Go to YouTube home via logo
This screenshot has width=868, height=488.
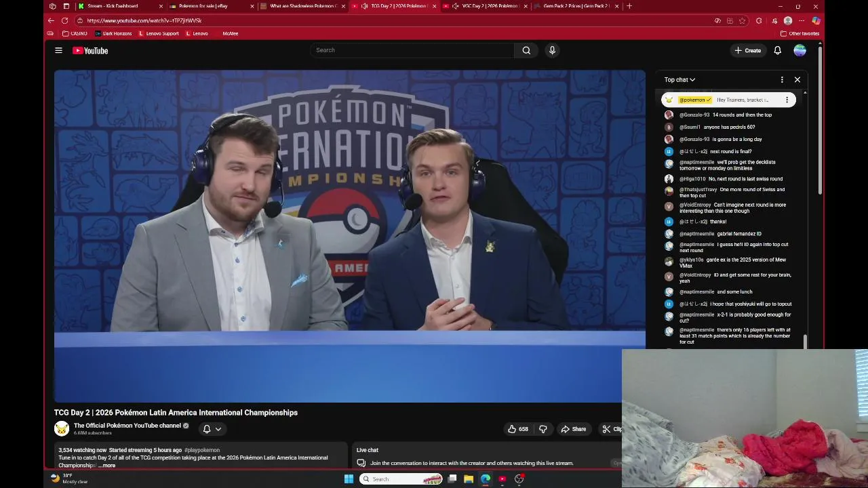(x=90, y=50)
